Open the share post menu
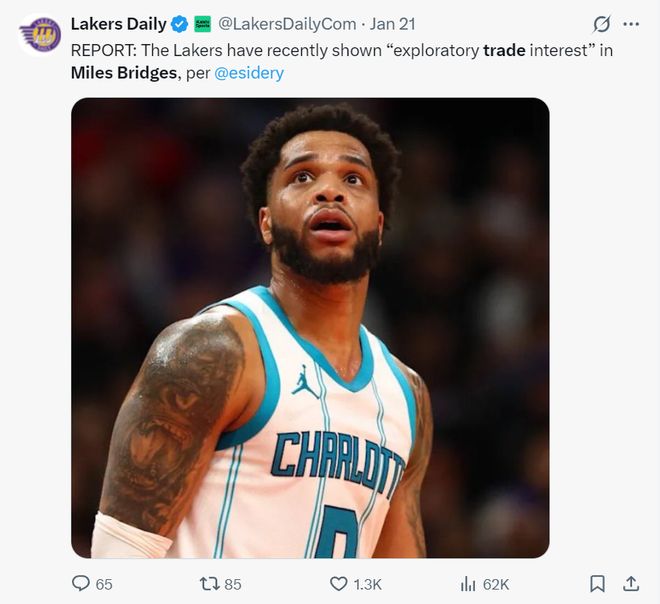The width and height of the screenshot is (660, 604). coord(630,583)
